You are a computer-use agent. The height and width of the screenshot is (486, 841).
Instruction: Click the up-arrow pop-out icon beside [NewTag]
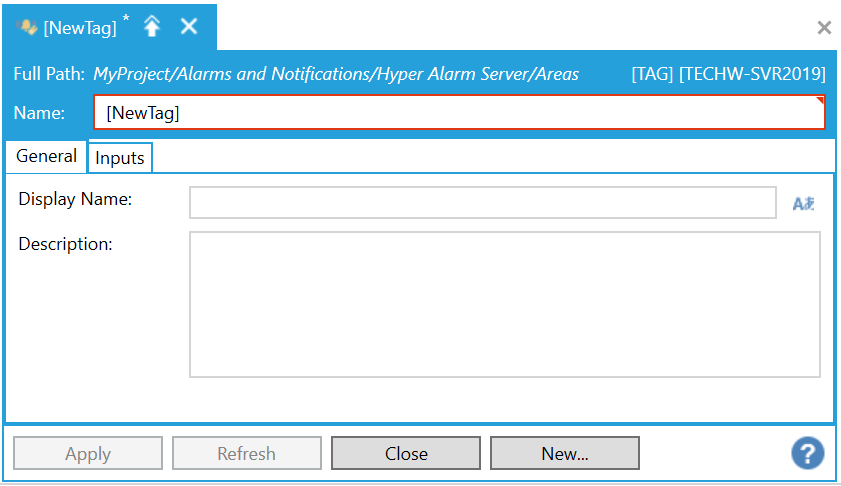coord(152,27)
